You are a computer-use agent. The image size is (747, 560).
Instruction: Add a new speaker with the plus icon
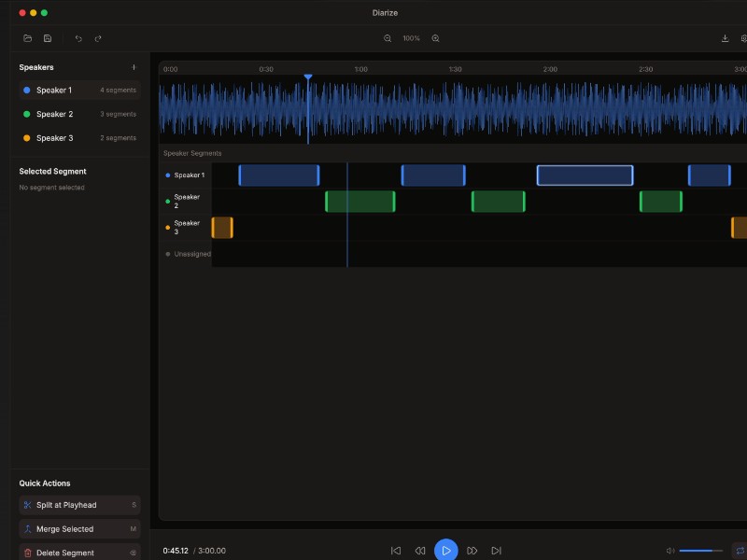[x=134, y=66]
